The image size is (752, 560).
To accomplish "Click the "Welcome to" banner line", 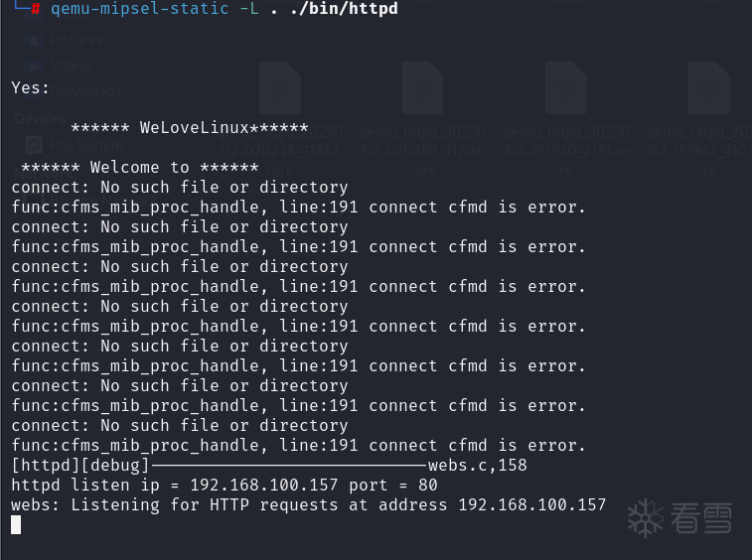I will [139, 168].
